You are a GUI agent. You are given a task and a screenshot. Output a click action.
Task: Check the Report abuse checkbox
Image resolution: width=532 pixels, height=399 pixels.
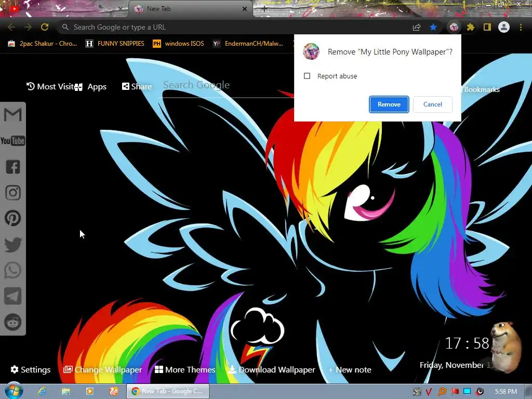[307, 76]
